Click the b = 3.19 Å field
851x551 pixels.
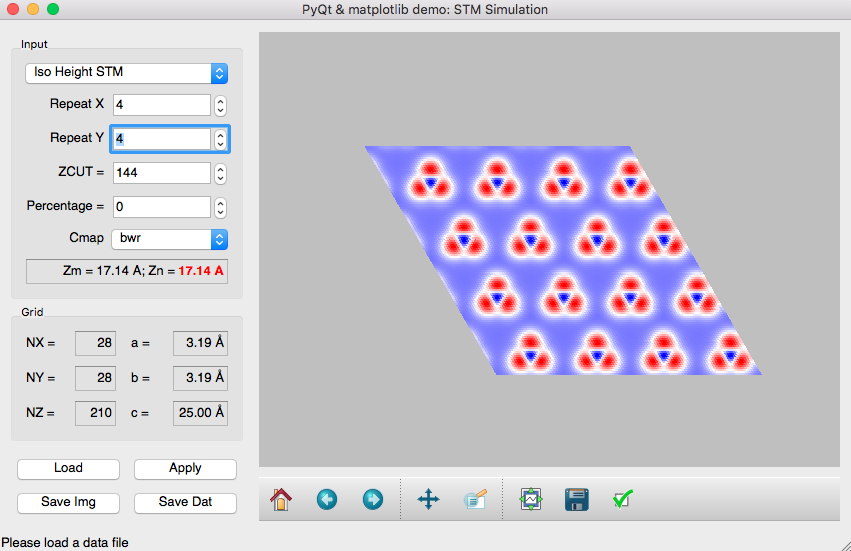coord(200,378)
